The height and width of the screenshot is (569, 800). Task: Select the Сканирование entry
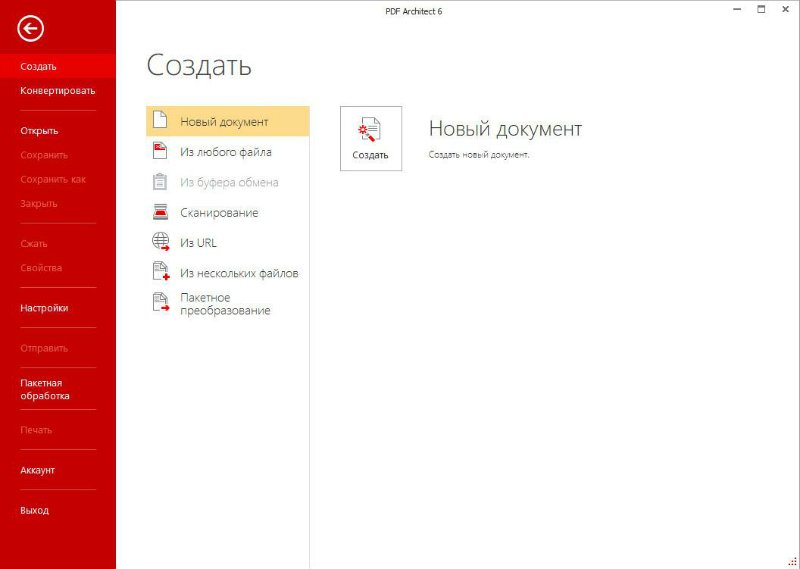(228, 212)
